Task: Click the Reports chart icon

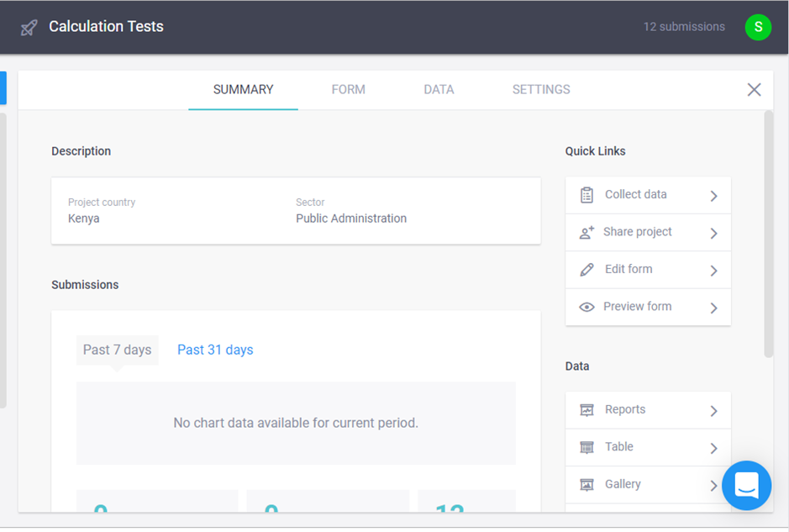Action: [x=586, y=410]
